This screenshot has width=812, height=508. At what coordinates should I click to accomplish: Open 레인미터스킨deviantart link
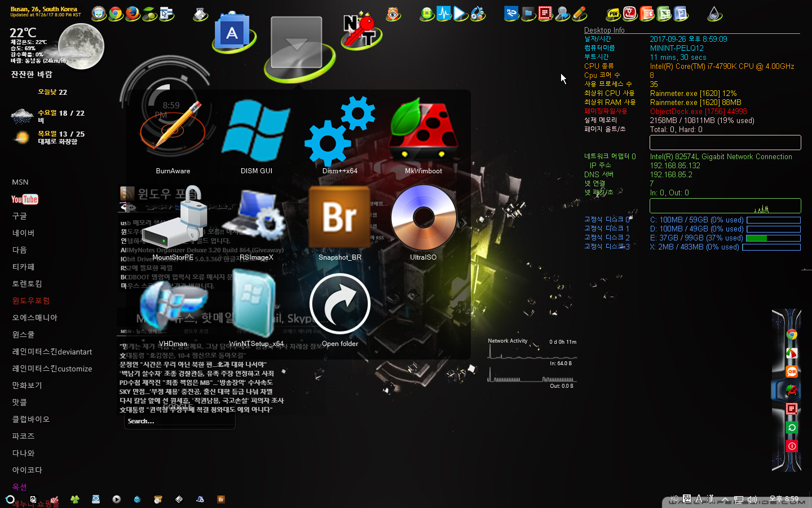pyautogui.click(x=52, y=351)
